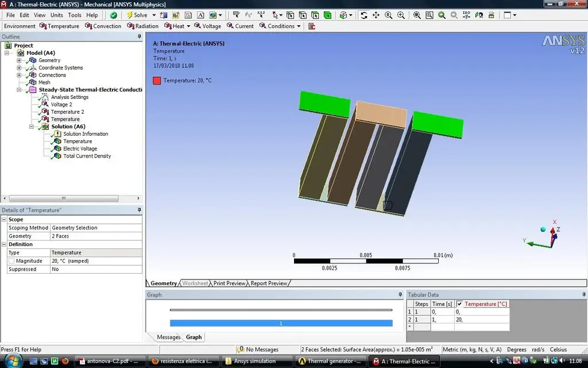Expand the Geometry tree node
588x368 pixels.
pyautogui.click(x=19, y=60)
